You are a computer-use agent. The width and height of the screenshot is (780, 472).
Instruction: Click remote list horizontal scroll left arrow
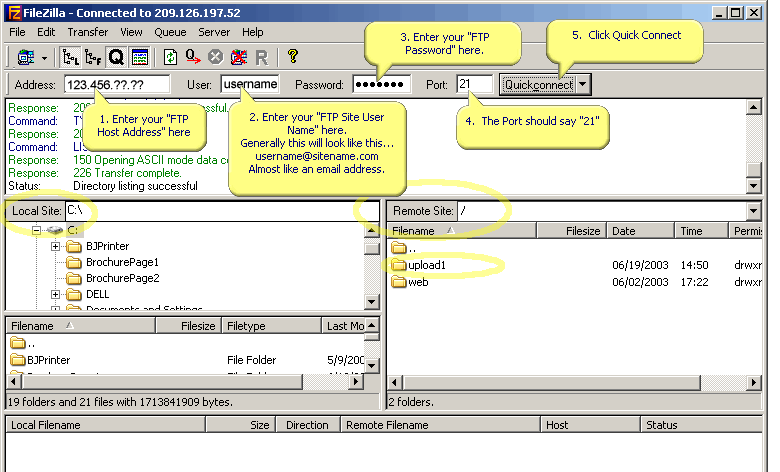395,382
